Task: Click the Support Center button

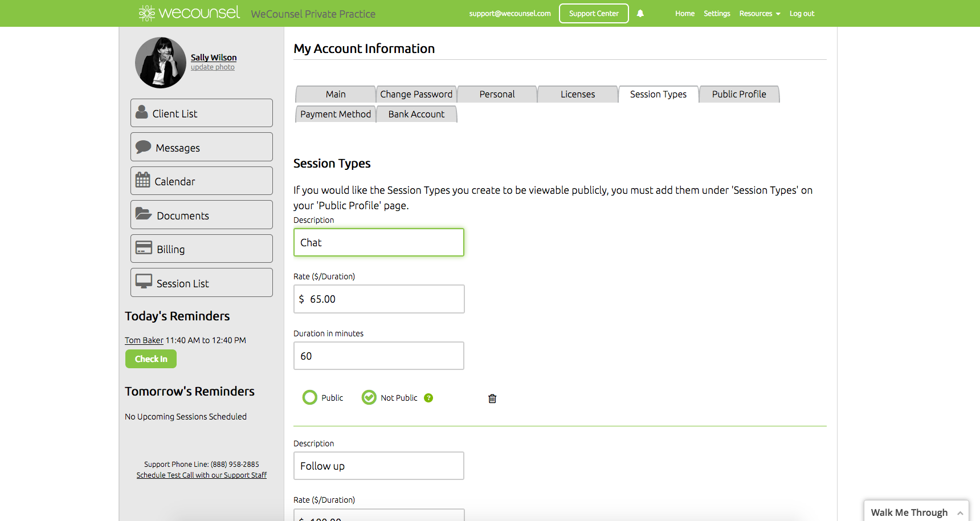Action: (594, 14)
